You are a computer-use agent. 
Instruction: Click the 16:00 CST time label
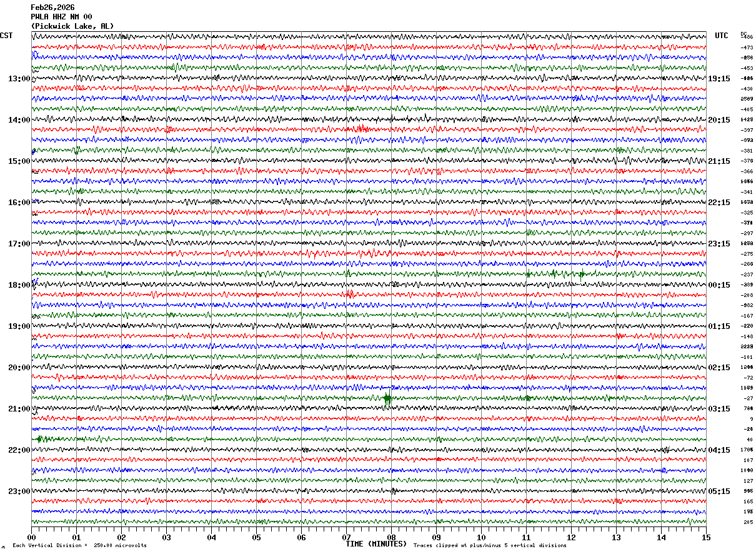pos(19,203)
